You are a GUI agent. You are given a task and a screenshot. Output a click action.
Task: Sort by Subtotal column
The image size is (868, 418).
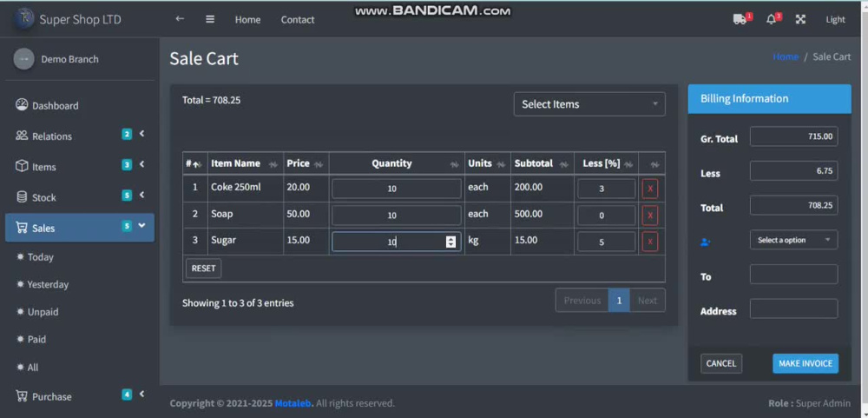tap(542, 163)
